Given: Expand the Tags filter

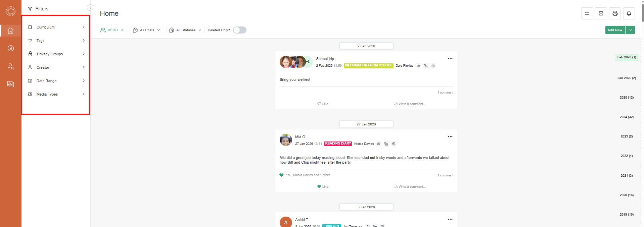Looking at the screenshot, I should click(56, 41).
